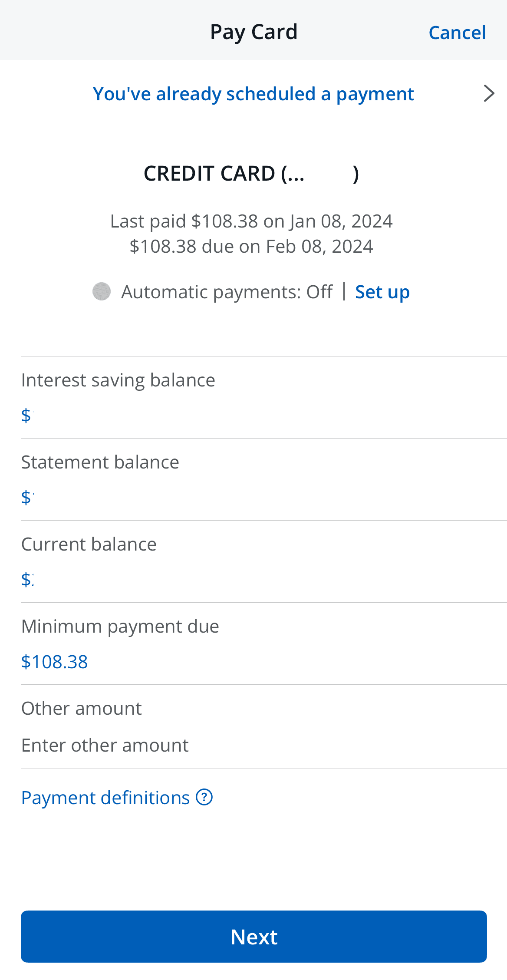Click the Statement balance dollar amount
The height and width of the screenshot is (980, 507).
coord(65,496)
